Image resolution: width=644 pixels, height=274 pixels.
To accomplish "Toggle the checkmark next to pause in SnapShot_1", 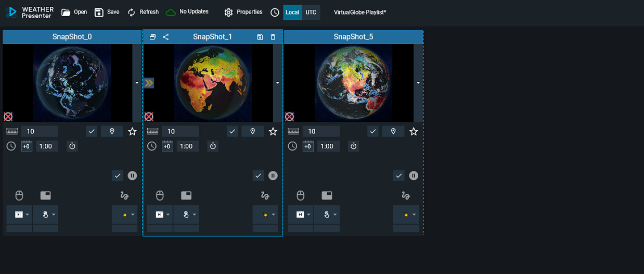I will pyautogui.click(x=258, y=176).
